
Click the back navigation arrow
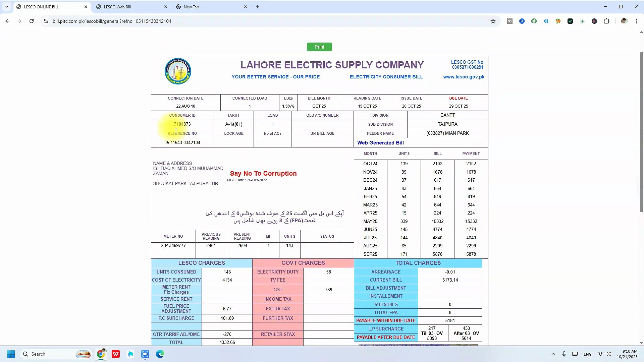tap(7, 21)
